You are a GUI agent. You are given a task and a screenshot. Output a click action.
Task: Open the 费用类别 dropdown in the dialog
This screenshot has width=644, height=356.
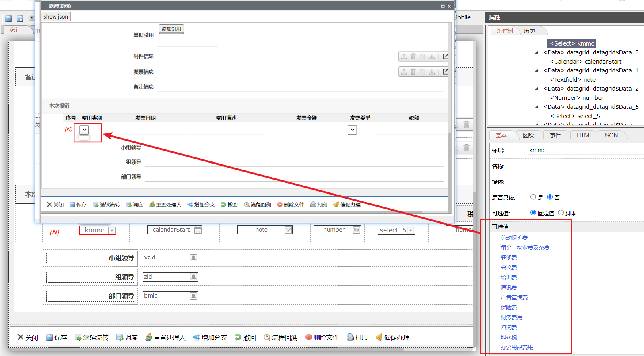84,130
